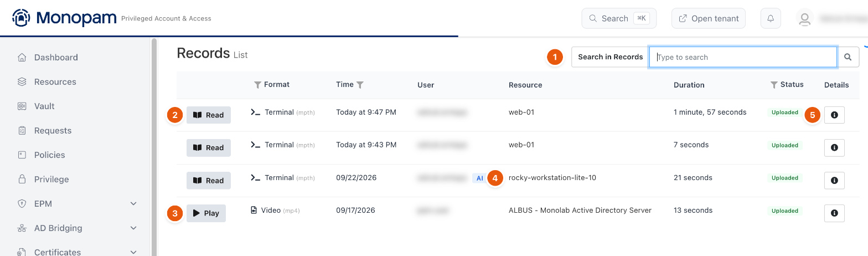Click Uploaded status in 09/22/2026 row

[x=785, y=178]
